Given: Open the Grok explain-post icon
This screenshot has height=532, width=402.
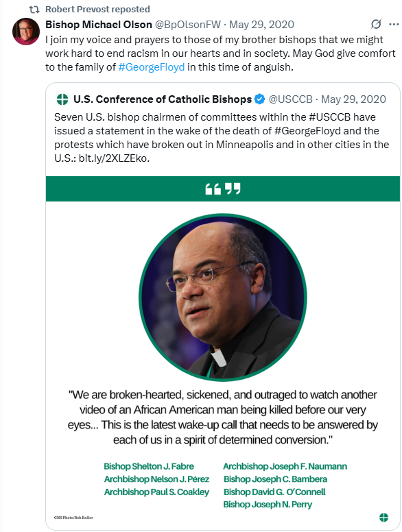Looking at the screenshot, I should tap(376, 24).
